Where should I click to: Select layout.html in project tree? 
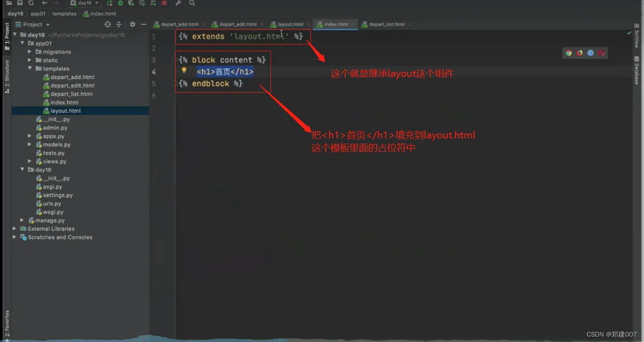(62, 111)
